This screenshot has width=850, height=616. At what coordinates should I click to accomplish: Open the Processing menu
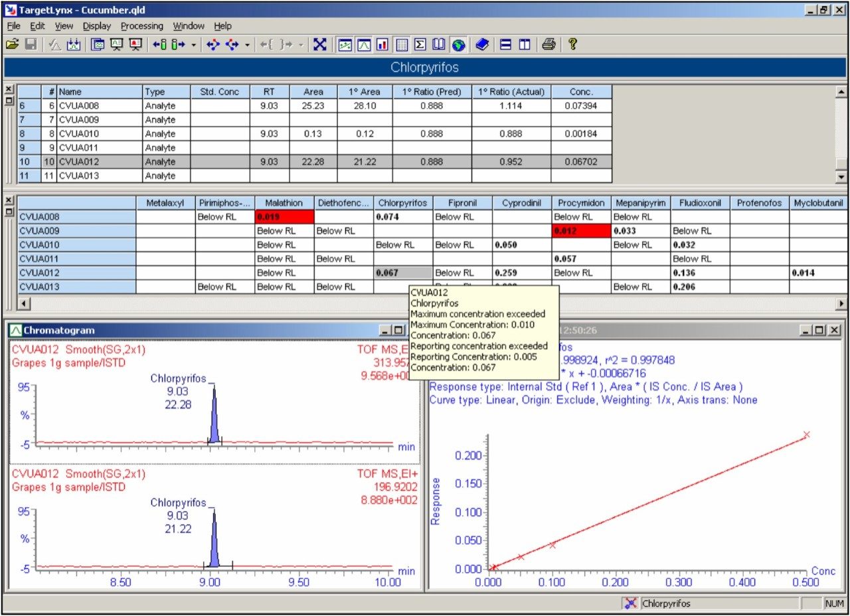pos(141,26)
